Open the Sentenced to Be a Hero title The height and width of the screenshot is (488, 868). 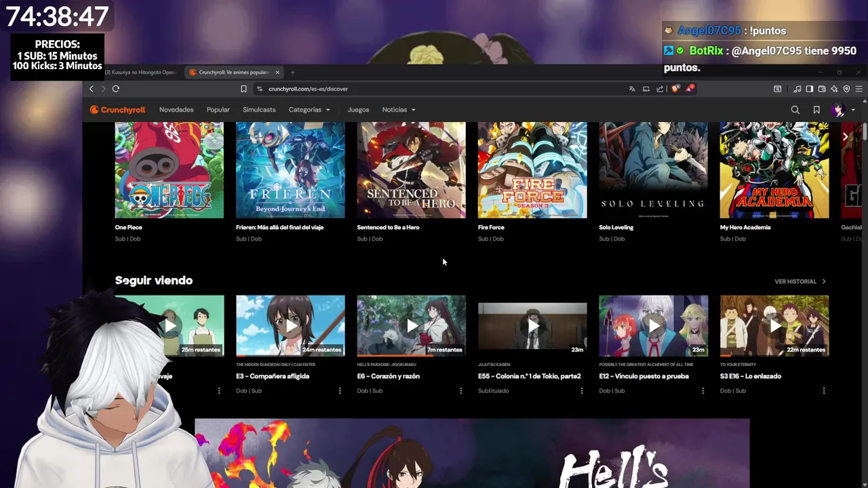(x=388, y=228)
